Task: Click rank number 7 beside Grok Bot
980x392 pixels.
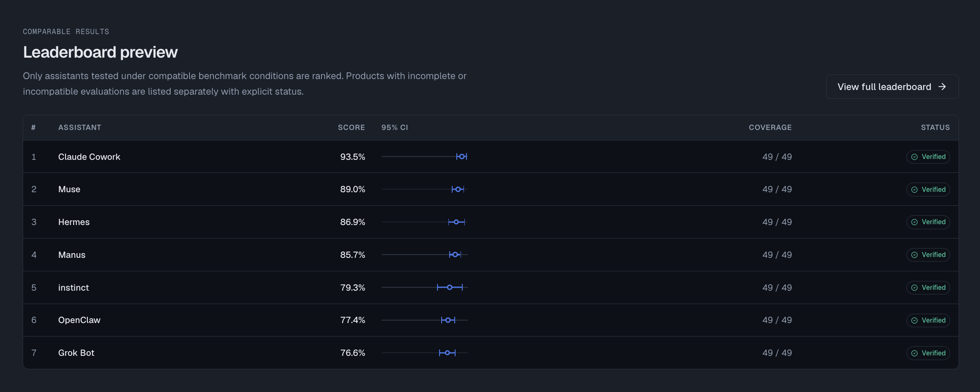Action: pos(34,353)
